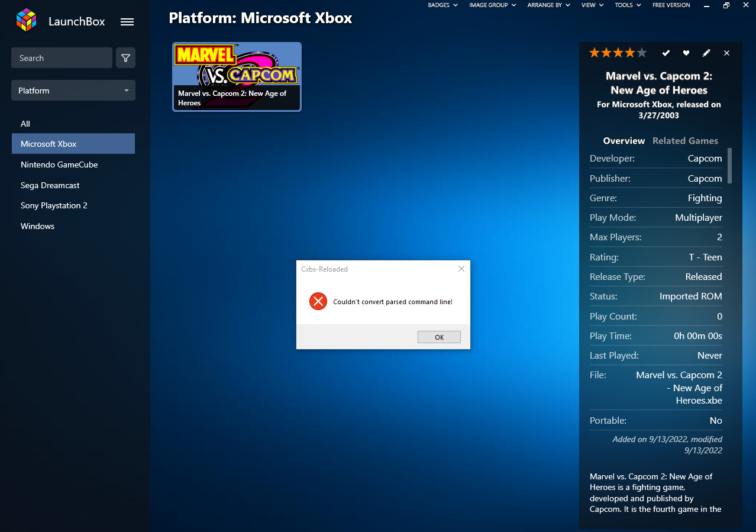Click the Play Time value 0h 00m 00s
The image size is (756, 532).
pos(698,336)
